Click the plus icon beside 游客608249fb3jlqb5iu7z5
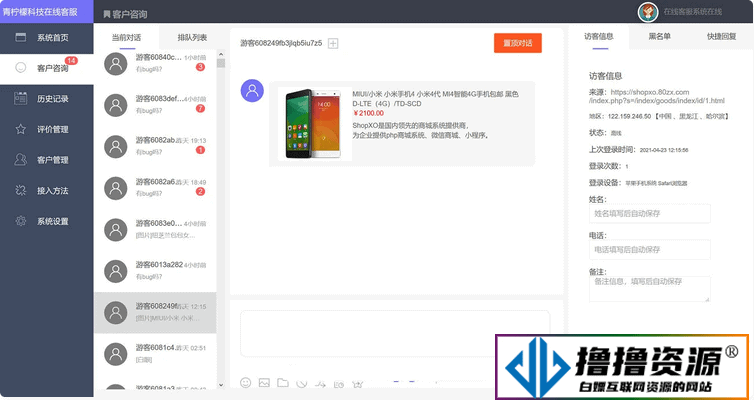The width and height of the screenshot is (754, 400). pos(333,43)
